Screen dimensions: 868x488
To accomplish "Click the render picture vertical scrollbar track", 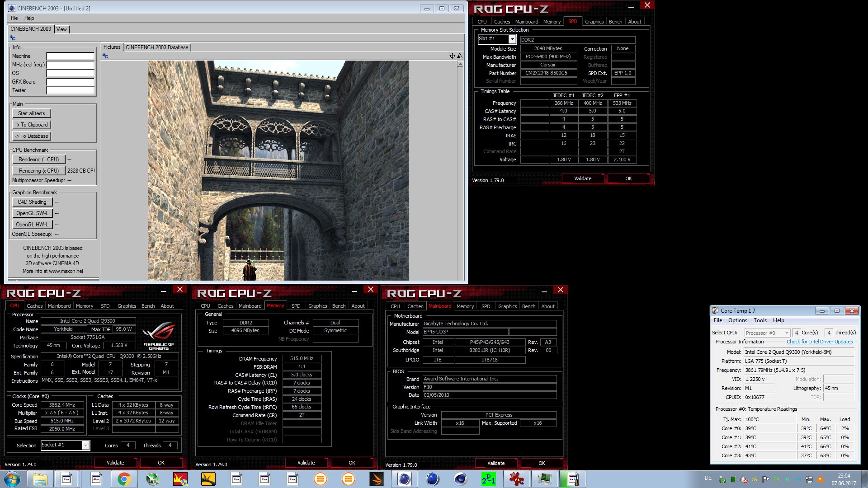I will [x=461, y=174].
